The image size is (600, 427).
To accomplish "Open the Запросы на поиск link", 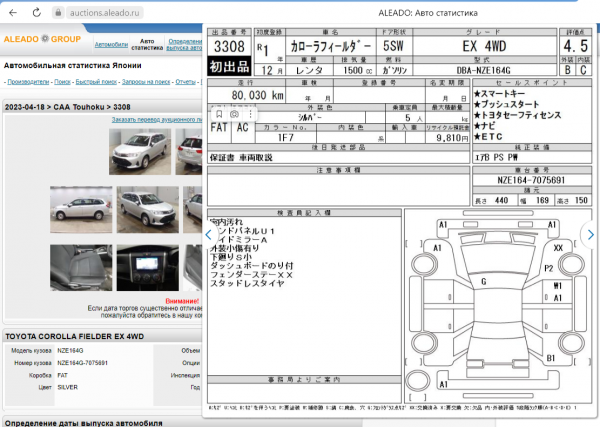I will click(x=146, y=81).
